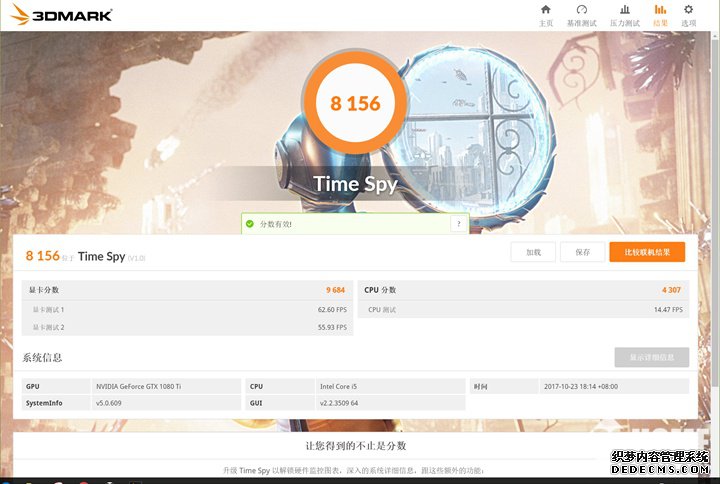Click the green valid score checkmark icon
This screenshot has height=484, width=720.
[250, 224]
